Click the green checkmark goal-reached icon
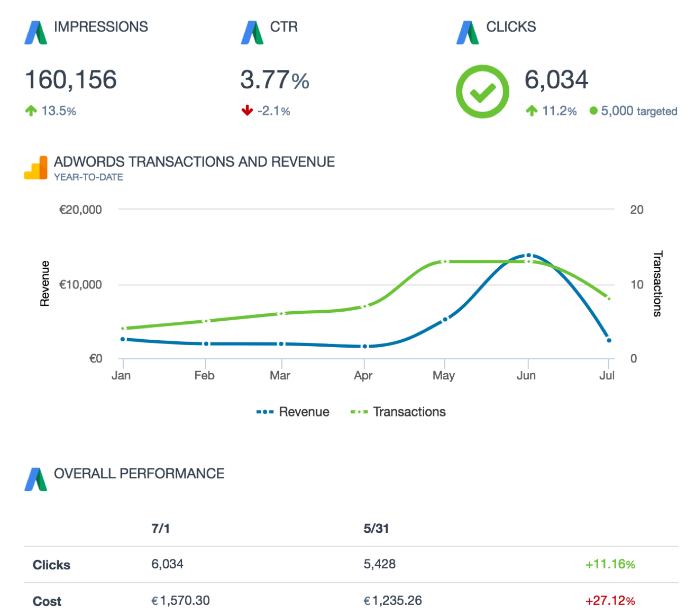 tap(482, 92)
